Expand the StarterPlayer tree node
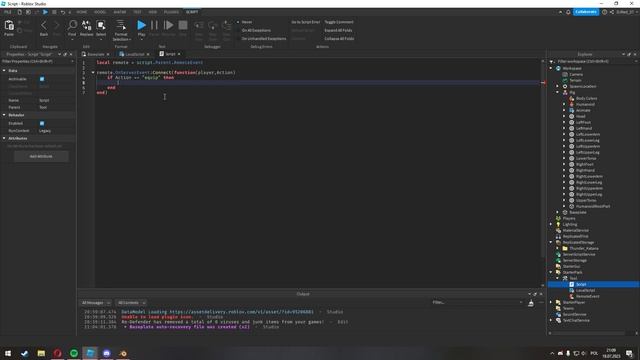Screen dimensions: 640x360 click(551, 302)
